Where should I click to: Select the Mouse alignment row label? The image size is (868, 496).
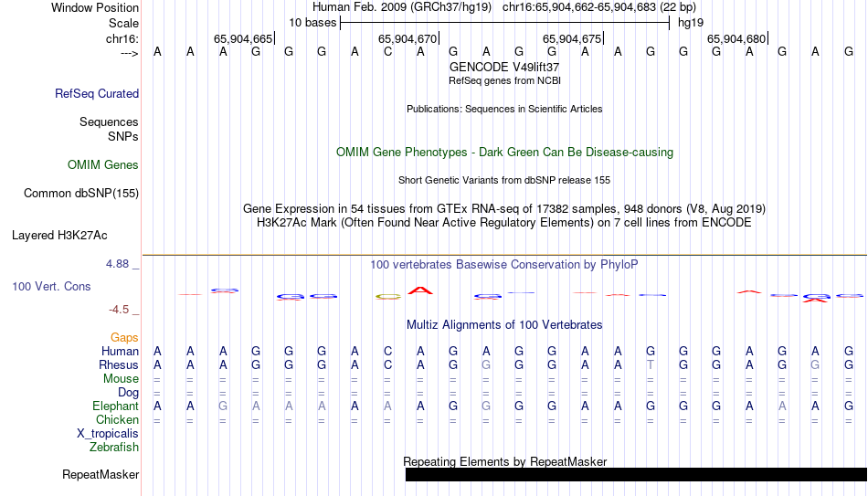click(121, 379)
